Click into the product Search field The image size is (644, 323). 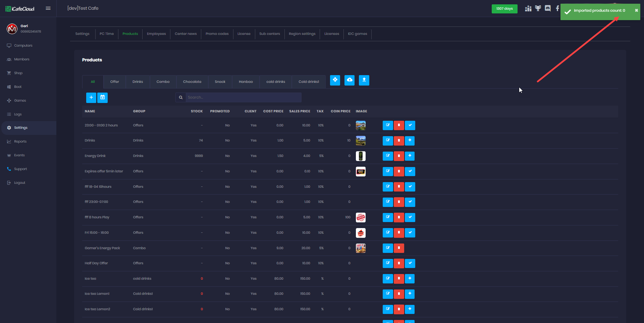click(x=243, y=98)
